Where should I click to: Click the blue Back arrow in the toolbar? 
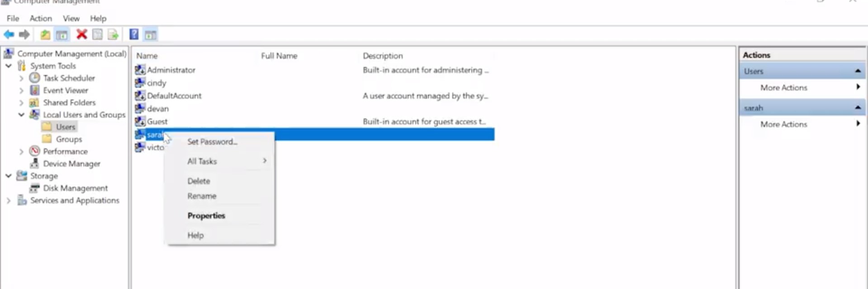pos(9,34)
